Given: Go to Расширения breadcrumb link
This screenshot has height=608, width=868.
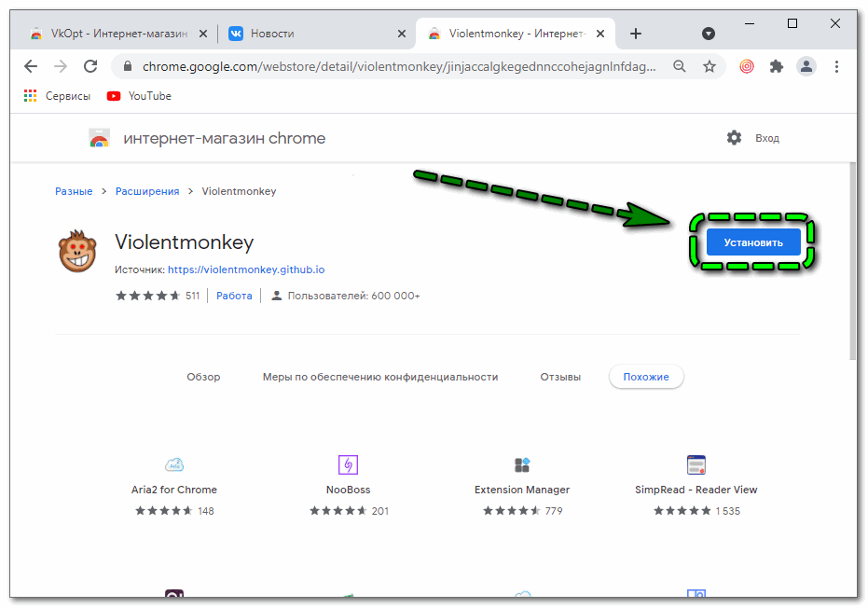Looking at the screenshot, I should (147, 191).
